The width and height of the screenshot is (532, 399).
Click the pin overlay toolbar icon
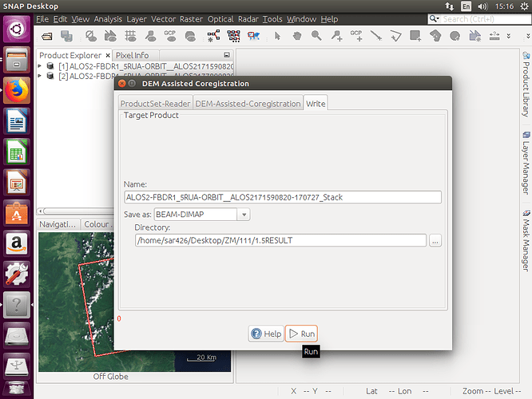(x=150, y=36)
